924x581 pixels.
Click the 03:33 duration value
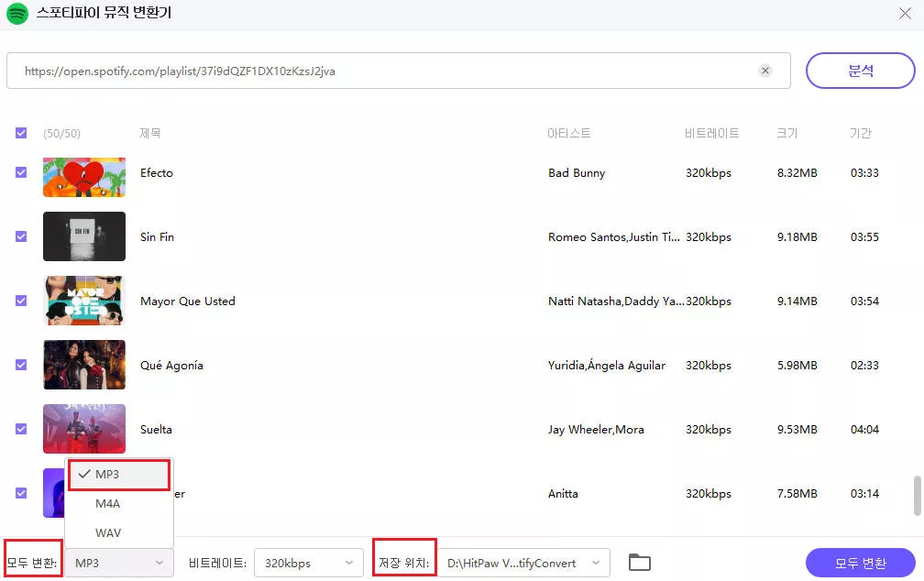864,172
